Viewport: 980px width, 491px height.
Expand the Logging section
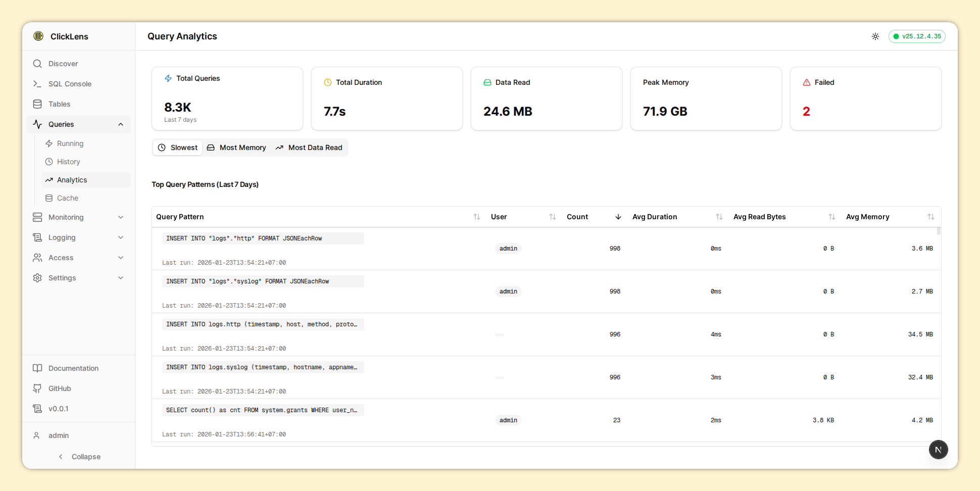(121, 237)
